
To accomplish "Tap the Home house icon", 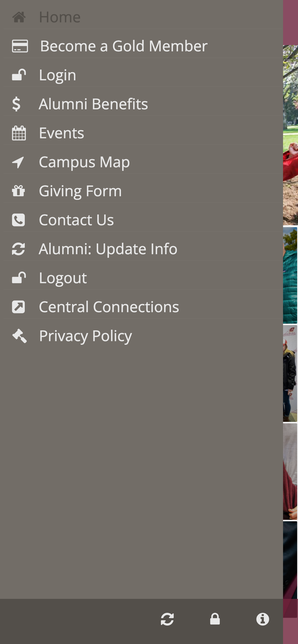I will pyautogui.click(x=19, y=17).
